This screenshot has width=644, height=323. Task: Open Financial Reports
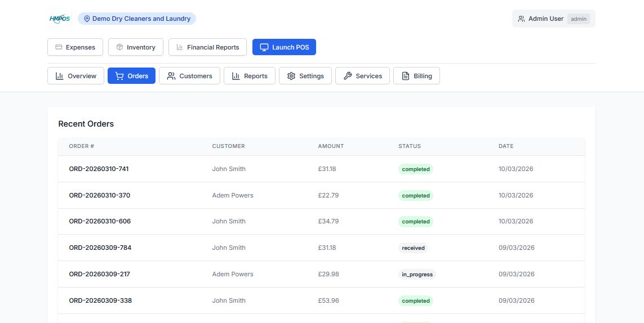tap(208, 47)
